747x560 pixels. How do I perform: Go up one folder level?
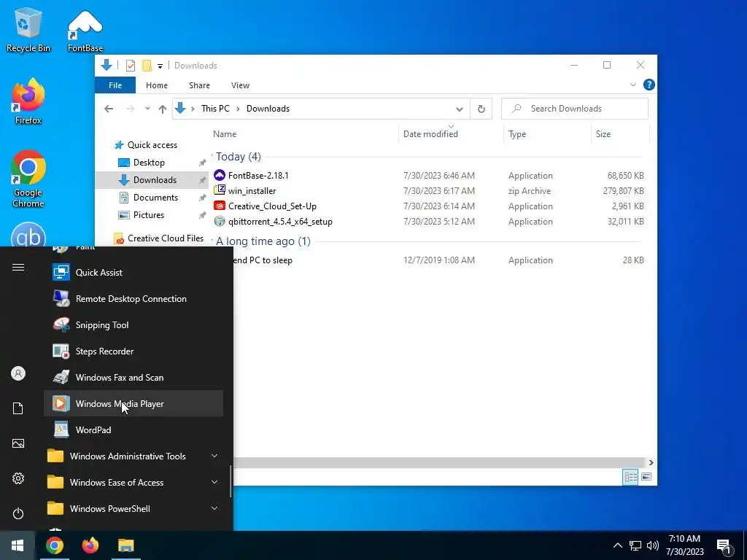tap(163, 109)
